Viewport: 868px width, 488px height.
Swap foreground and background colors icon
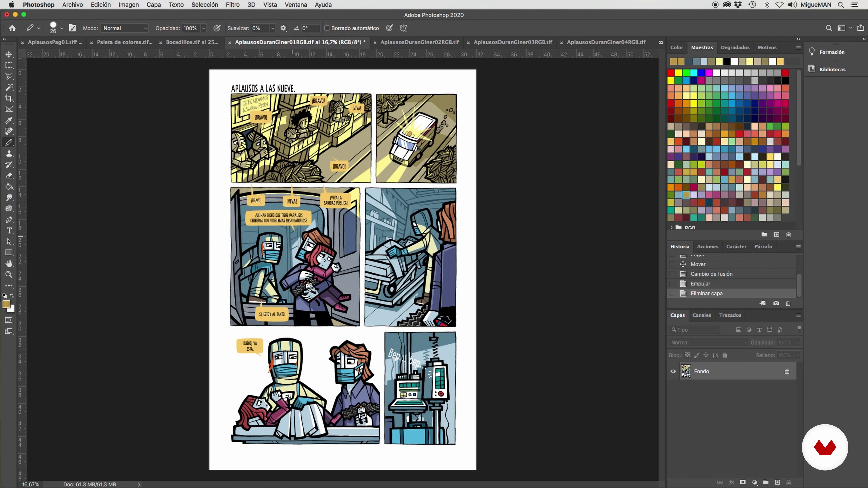[12, 296]
